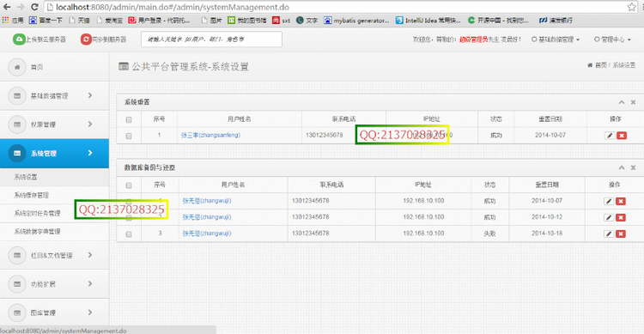Click the home icon in the breadcrumb
The height and width of the screenshot is (334, 644).
pyautogui.click(x=590, y=65)
